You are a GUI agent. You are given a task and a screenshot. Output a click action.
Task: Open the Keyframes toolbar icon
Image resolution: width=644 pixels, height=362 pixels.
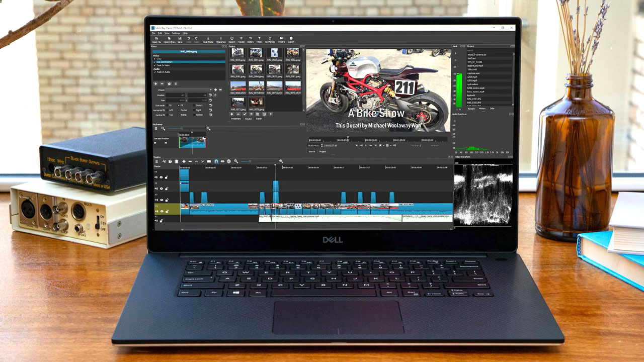[x=270, y=39]
